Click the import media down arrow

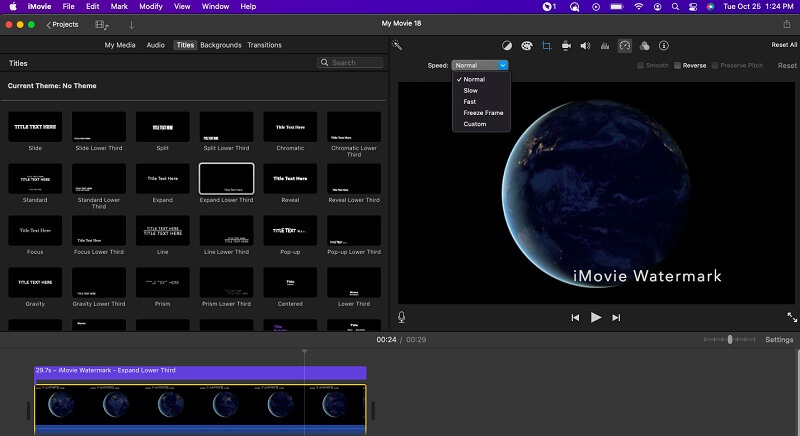[x=131, y=24]
